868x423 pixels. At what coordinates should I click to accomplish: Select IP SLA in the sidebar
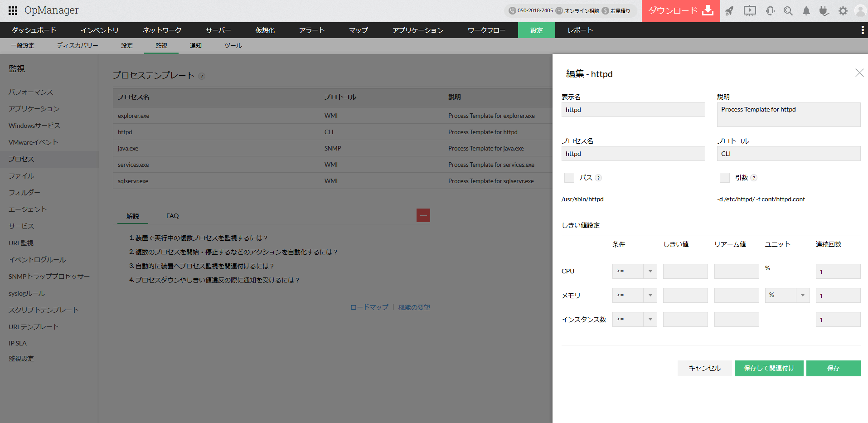click(18, 343)
